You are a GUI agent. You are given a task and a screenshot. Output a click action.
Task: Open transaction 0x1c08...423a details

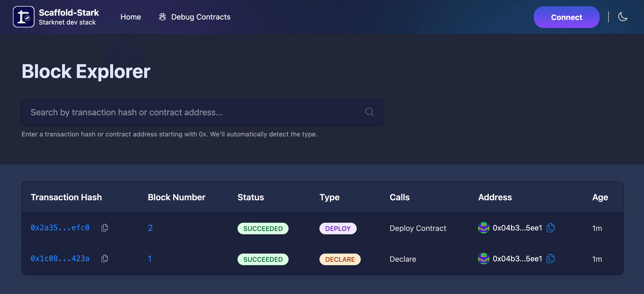tap(60, 259)
